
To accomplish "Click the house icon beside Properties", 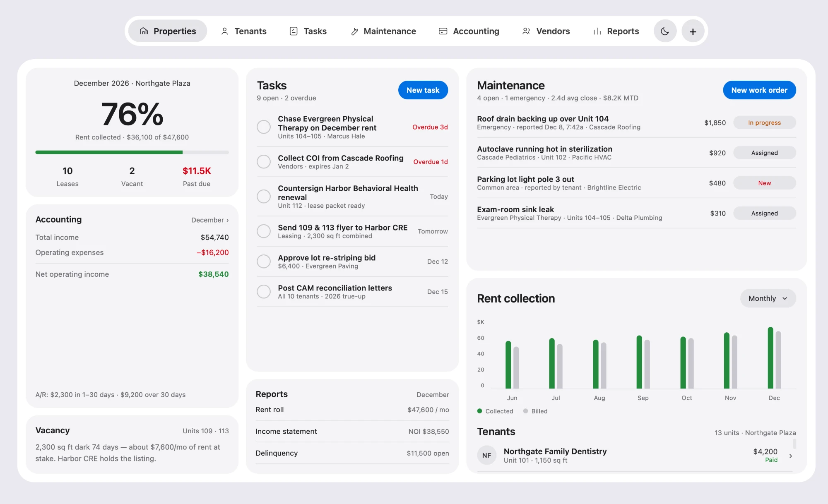I will [x=144, y=31].
